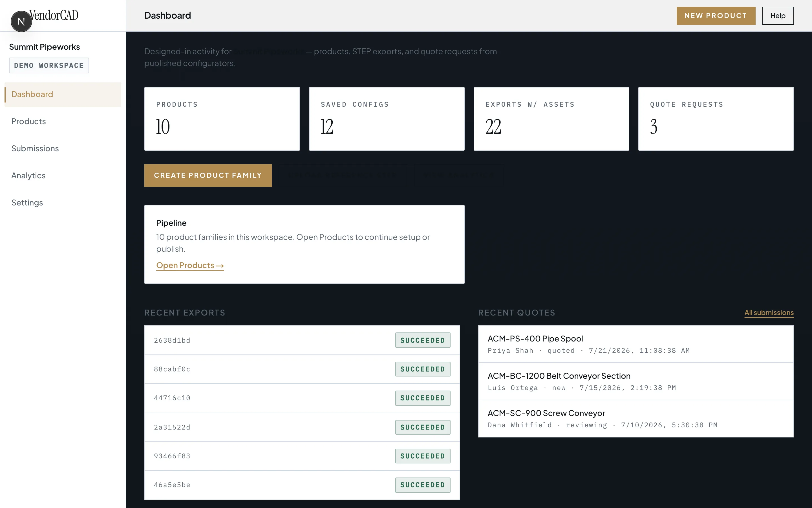Click the Summit Pipeworks workspace name
Image resolution: width=812 pixels, height=508 pixels.
click(44, 47)
